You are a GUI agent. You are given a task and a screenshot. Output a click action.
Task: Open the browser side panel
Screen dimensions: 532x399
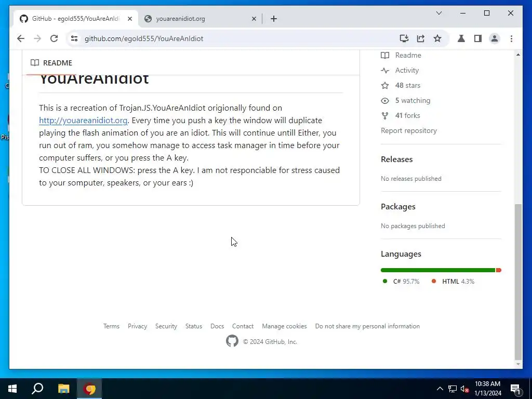(x=478, y=38)
